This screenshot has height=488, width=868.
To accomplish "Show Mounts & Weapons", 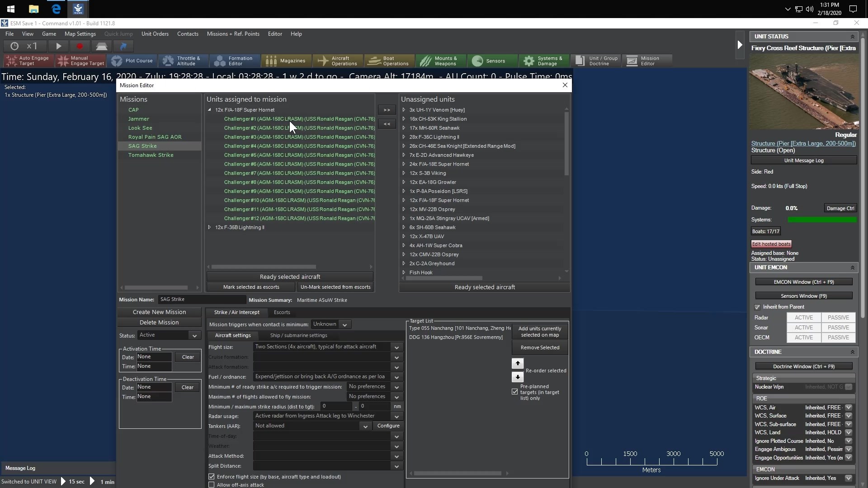I will pos(441,61).
